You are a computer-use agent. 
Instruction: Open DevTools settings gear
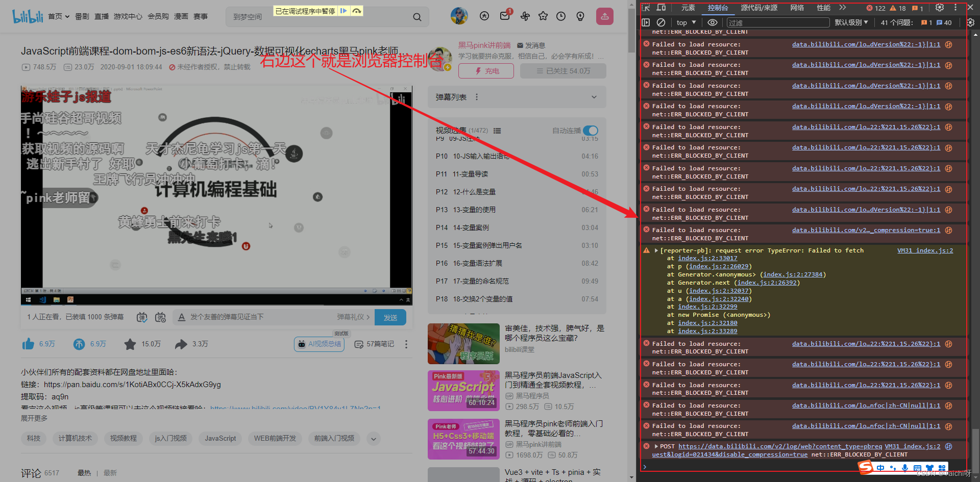click(940, 8)
